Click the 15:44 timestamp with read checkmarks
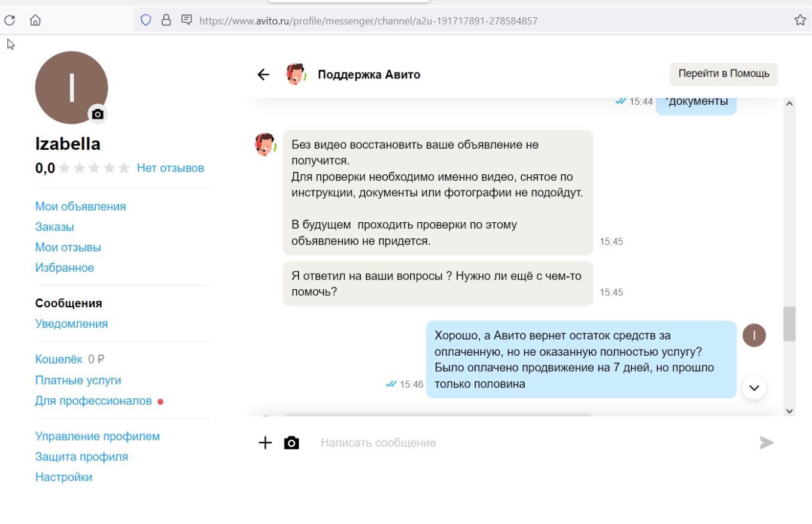 [634, 102]
